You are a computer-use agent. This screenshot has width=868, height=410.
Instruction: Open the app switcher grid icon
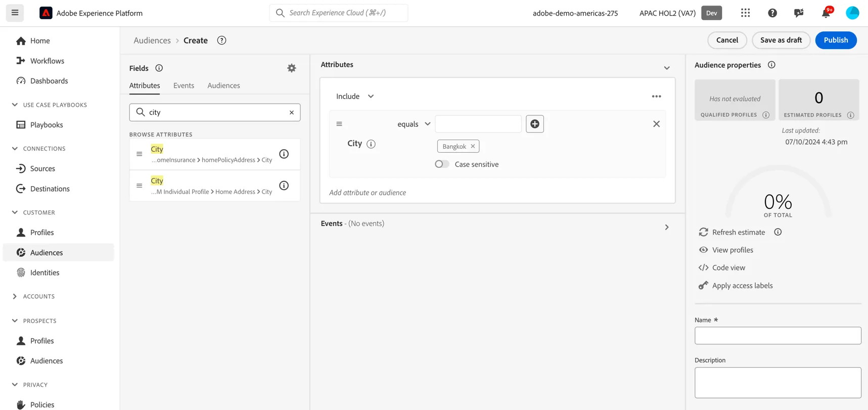click(x=745, y=13)
